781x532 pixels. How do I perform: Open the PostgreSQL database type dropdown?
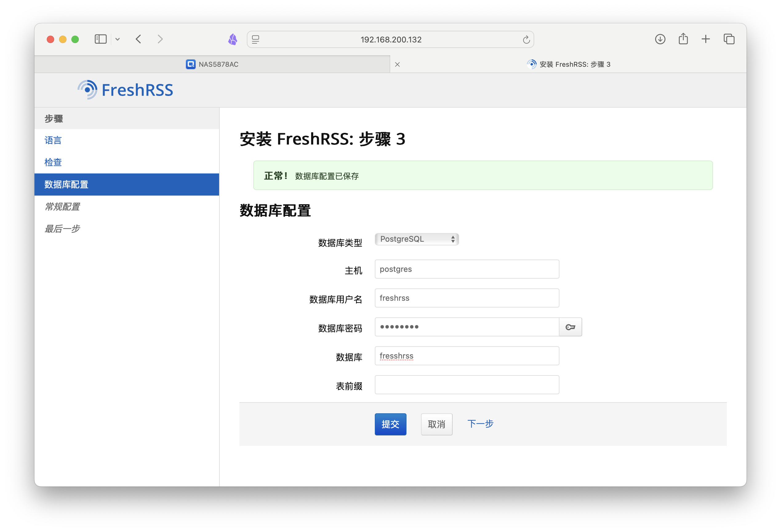416,239
